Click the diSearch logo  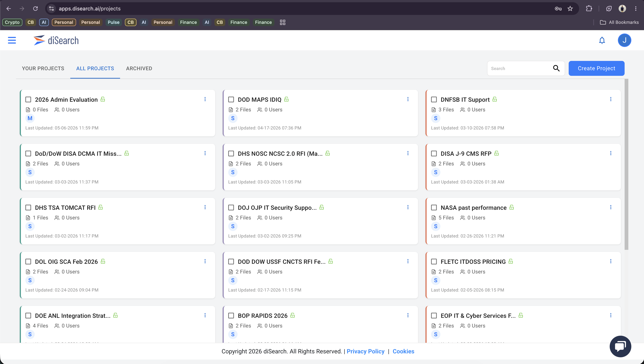[56, 40]
